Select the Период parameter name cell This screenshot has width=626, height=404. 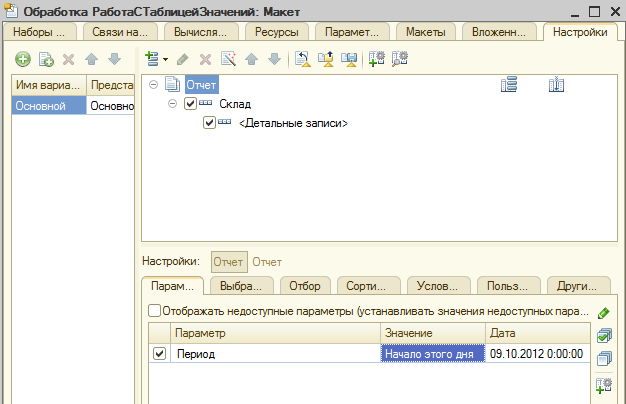(x=275, y=354)
